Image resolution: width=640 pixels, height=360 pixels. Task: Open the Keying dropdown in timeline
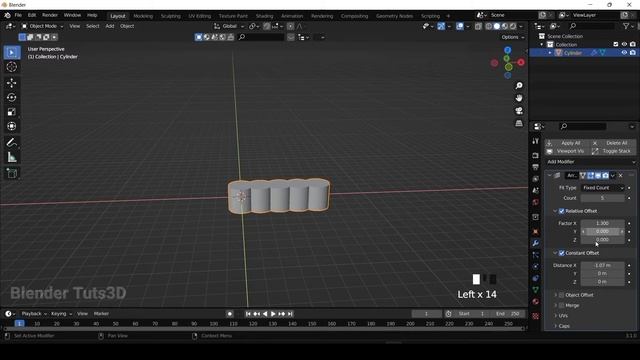61,314
